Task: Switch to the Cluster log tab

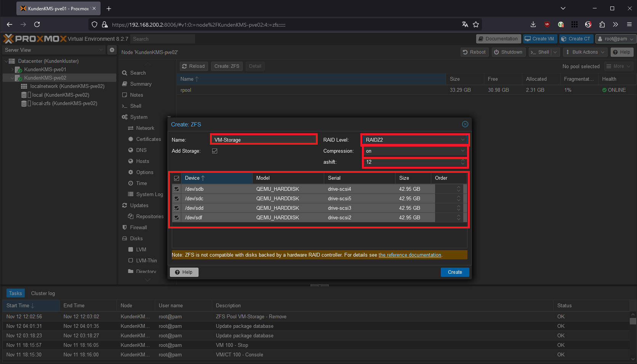Action: [43, 293]
